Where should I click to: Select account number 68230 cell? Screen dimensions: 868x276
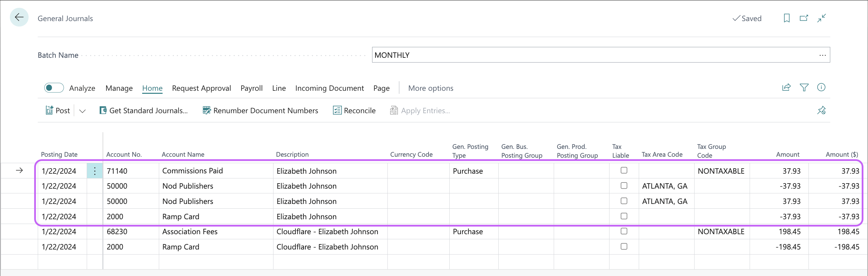131,232
